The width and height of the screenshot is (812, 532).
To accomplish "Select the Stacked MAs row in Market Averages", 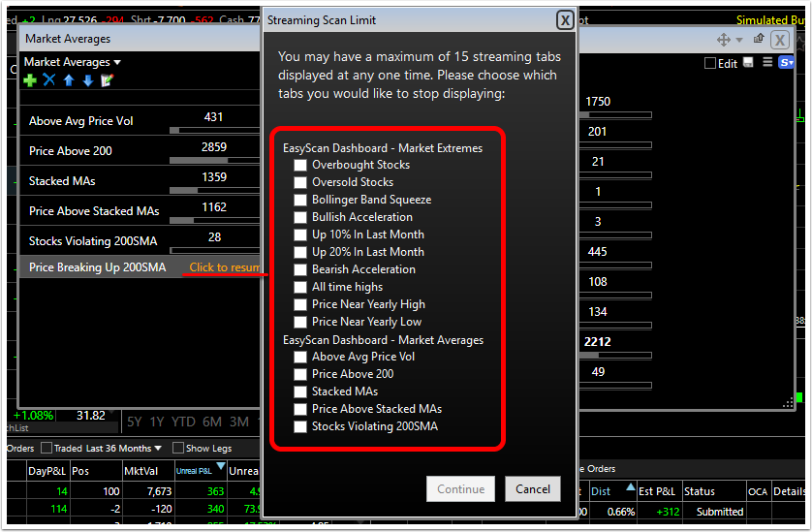I will point(140,181).
